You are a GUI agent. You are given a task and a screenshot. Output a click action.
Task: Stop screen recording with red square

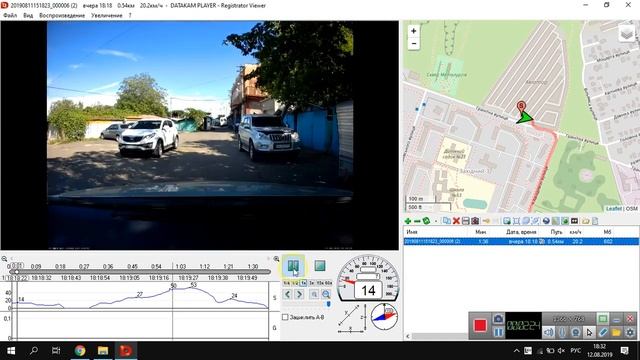[x=480, y=325]
